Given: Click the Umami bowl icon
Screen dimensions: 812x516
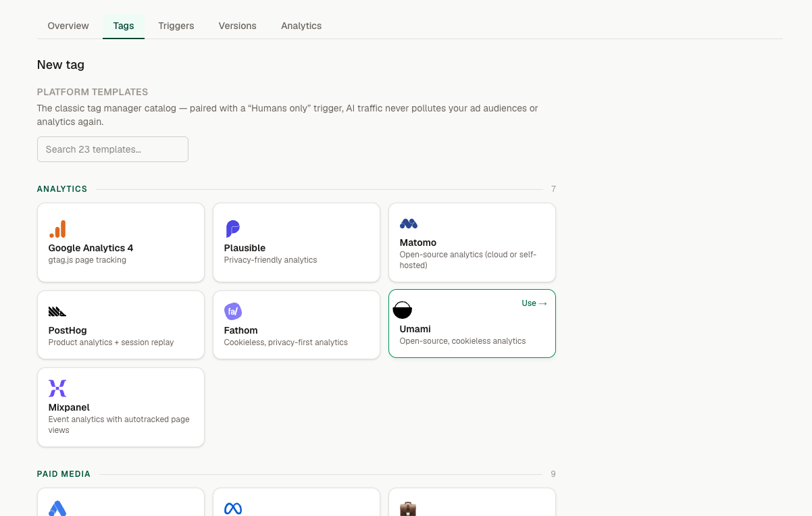Looking at the screenshot, I should 403,310.
